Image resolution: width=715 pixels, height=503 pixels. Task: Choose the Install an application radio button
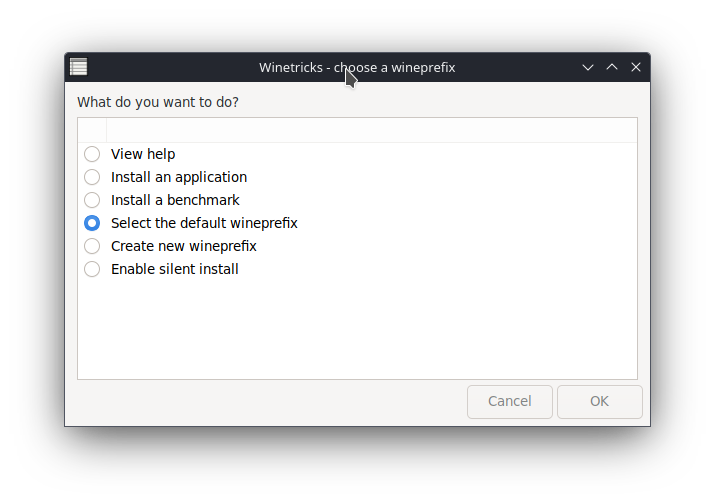[x=92, y=177]
